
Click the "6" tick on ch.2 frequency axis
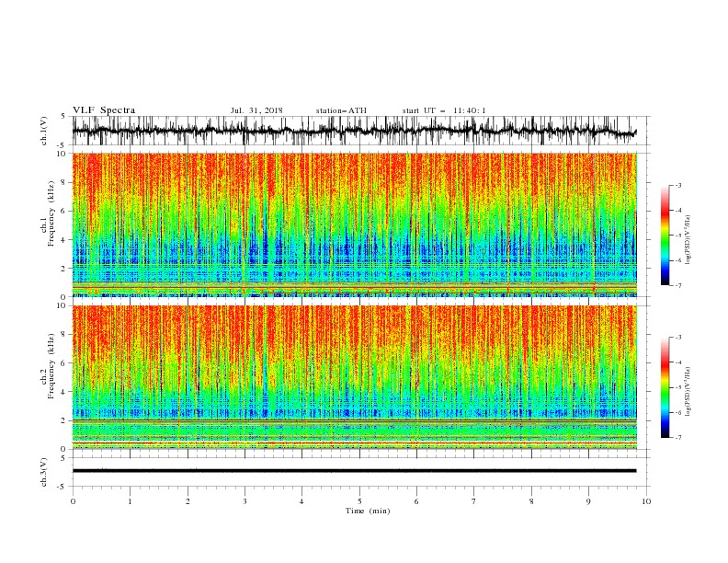click(x=65, y=363)
